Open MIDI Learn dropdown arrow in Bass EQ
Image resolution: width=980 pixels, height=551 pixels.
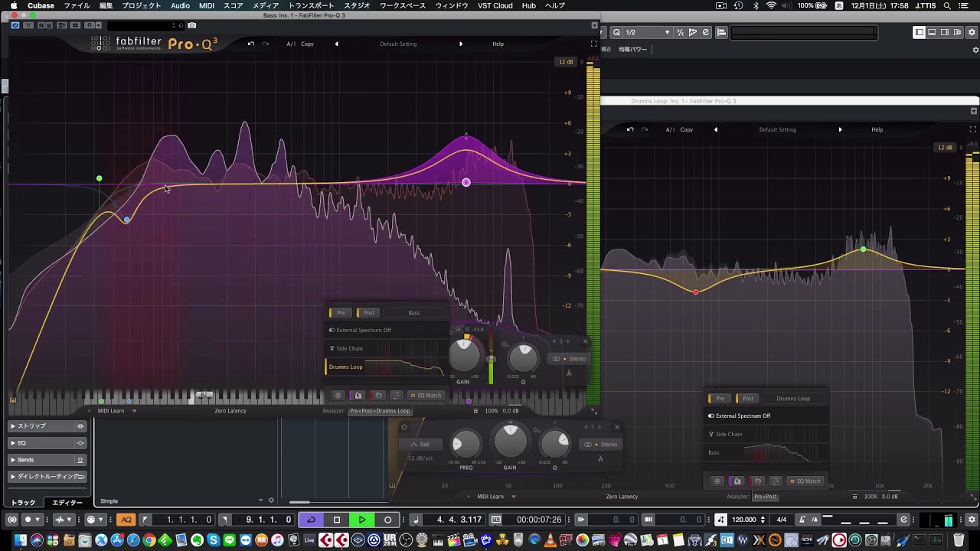click(134, 411)
